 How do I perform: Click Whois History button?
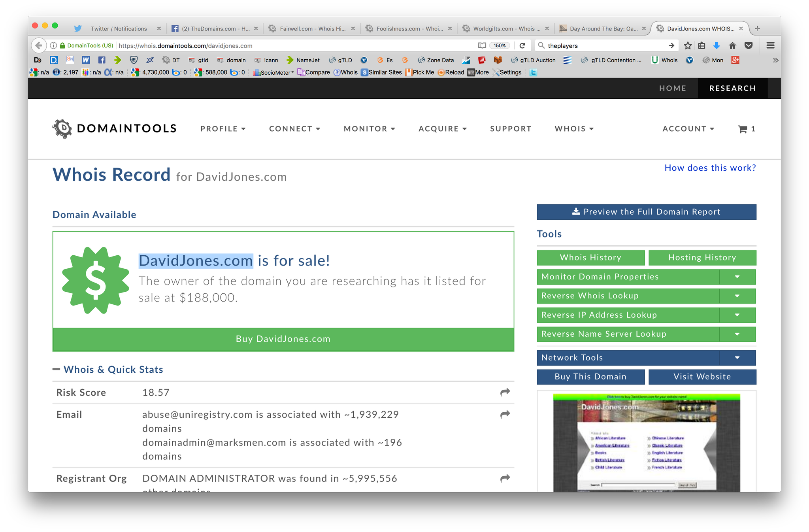[x=590, y=257]
